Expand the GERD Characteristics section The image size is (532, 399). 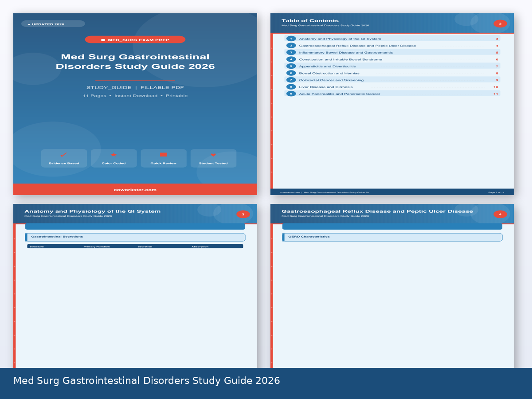click(392, 237)
